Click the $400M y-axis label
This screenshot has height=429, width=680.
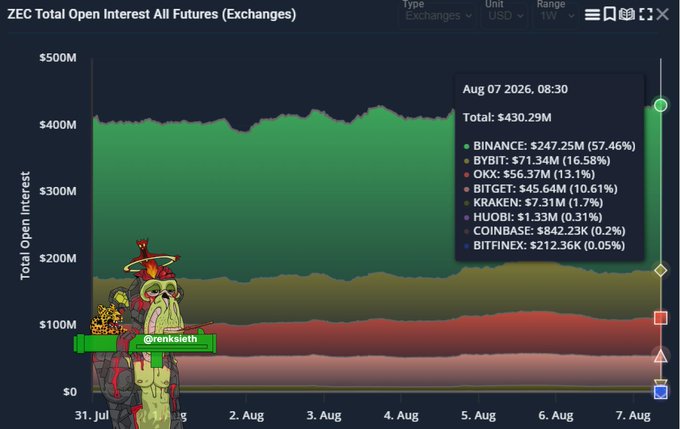click(x=58, y=125)
